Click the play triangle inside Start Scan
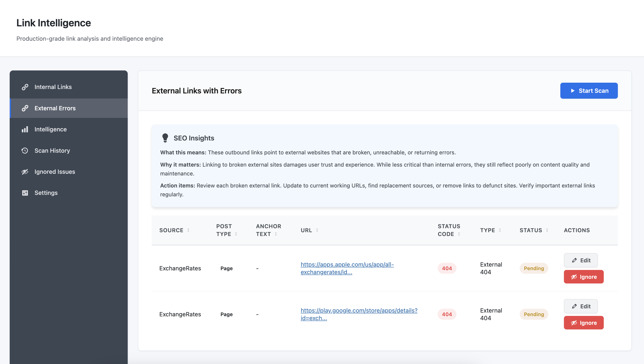Screen dimensions: 644x364 coord(573,90)
